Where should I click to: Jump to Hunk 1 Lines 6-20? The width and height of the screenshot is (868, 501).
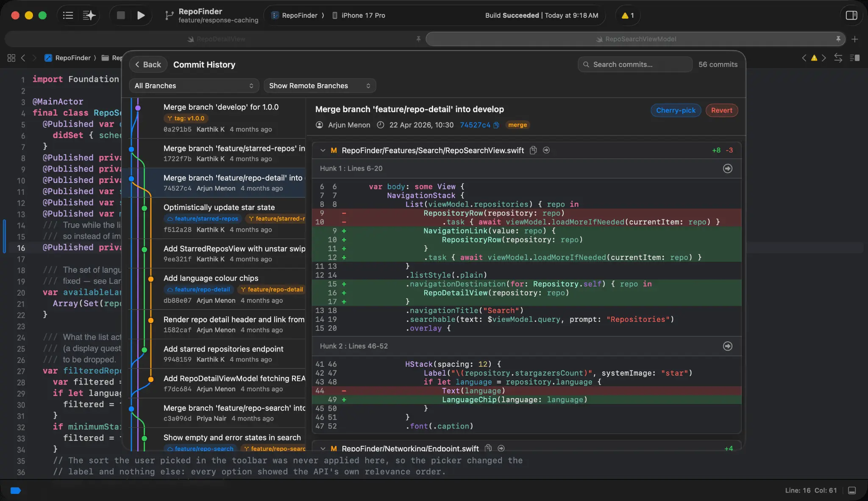(x=727, y=169)
